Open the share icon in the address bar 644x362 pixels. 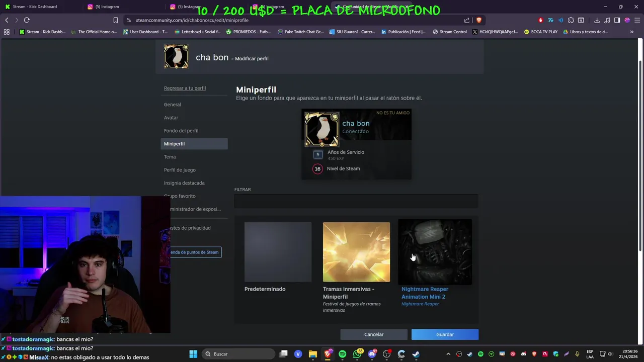pos(467,20)
